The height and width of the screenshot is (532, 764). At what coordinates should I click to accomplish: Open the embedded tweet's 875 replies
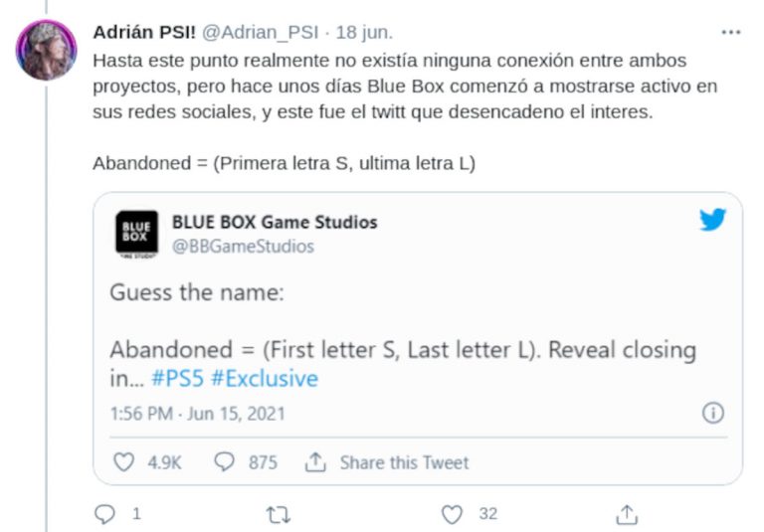click(x=225, y=462)
